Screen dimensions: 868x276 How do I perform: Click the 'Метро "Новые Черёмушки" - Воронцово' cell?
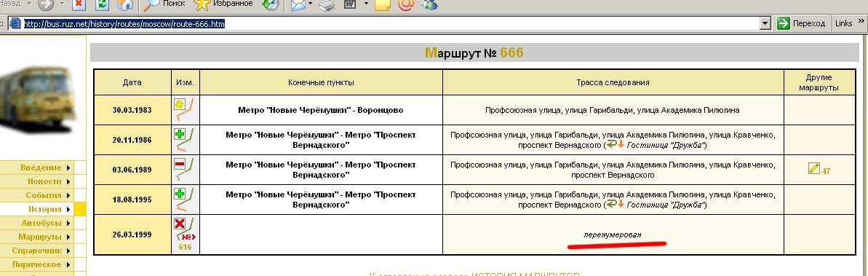pyautogui.click(x=321, y=110)
